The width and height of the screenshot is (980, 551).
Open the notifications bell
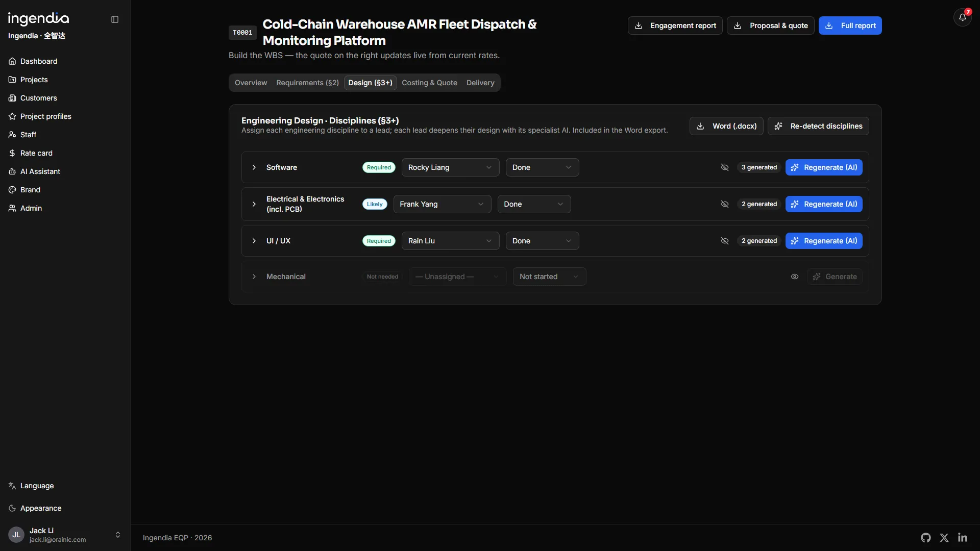[x=962, y=17]
